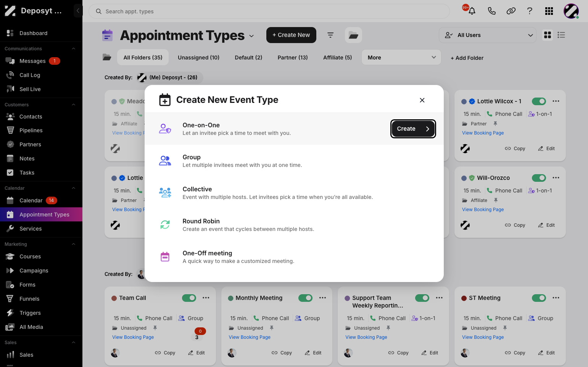Screen dimensions: 588x367
Task: Toggle off Lottie Wilcox - 1 appointment type
Action: click(539, 101)
